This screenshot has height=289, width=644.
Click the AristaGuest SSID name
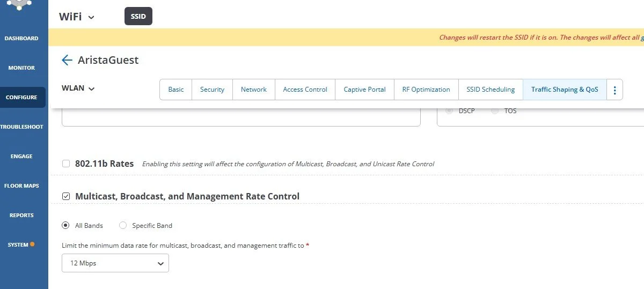(x=108, y=60)
